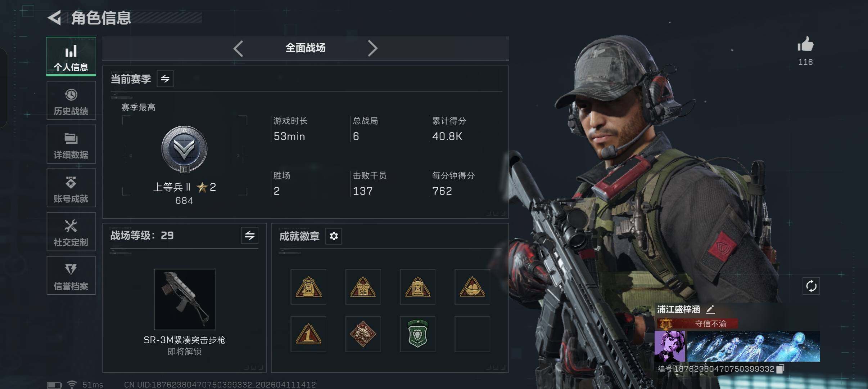Open the 信誉档案 reputation file
868x389 pixels.
[x=71, y=276]
